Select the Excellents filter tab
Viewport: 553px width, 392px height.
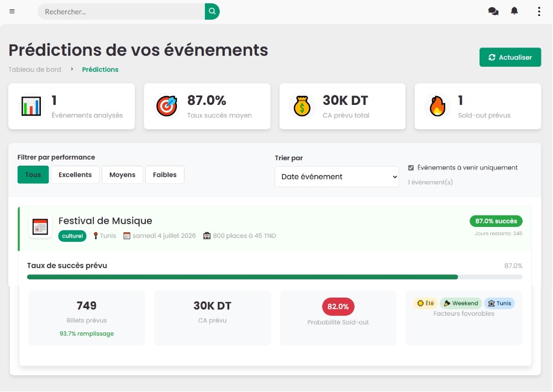click(x=75, y=174)
